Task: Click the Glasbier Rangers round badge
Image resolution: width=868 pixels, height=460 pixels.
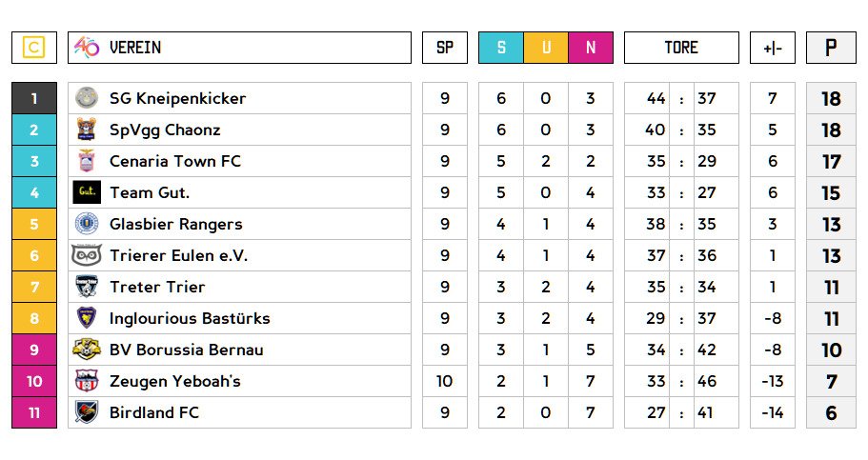Action: (87, 224)
